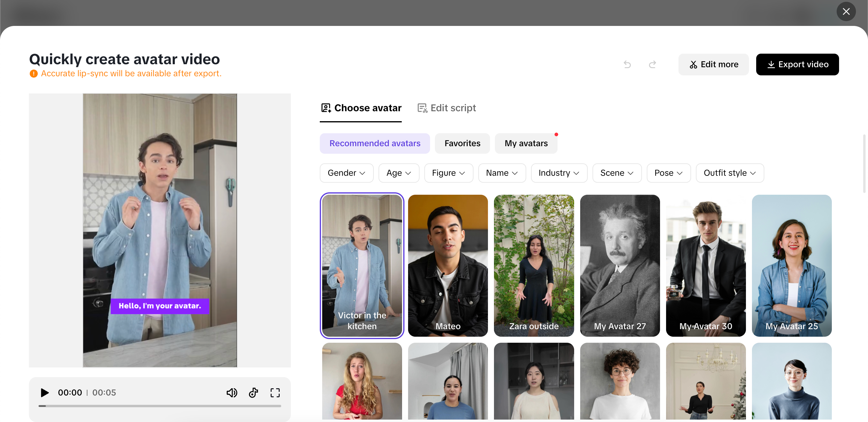
Task: Switch to the My avatars filter
Action: tap(526, 143)
